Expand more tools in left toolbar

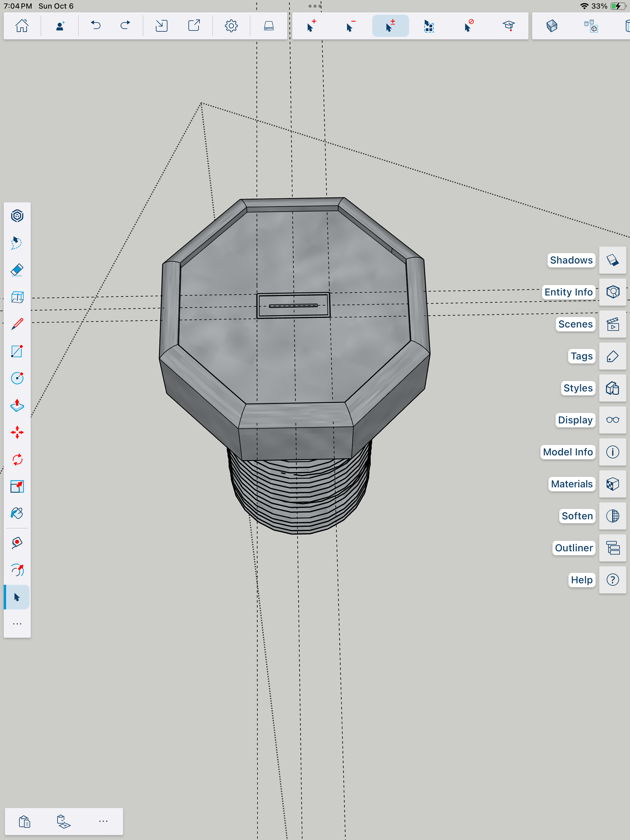pos(17,624)
